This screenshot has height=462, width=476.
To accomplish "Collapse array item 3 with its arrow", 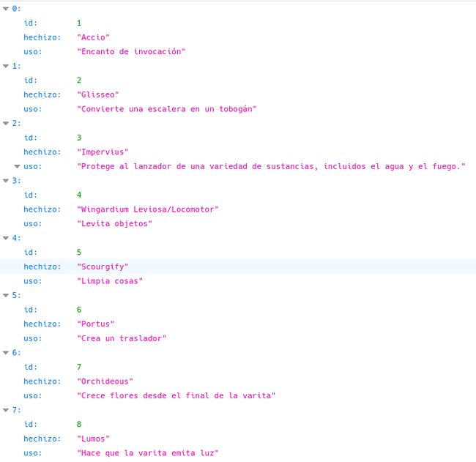I will point(7,181).
